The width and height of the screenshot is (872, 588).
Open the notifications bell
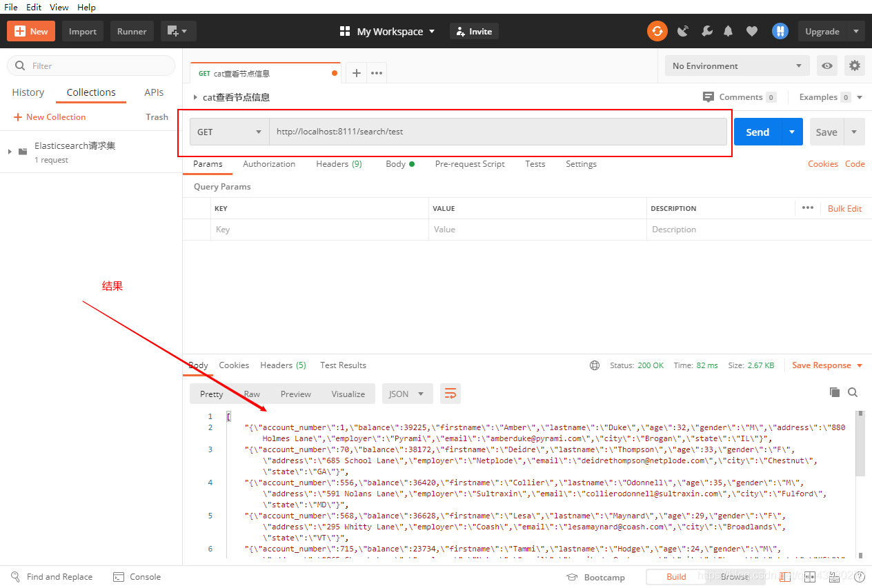click(x=729, y=31)
